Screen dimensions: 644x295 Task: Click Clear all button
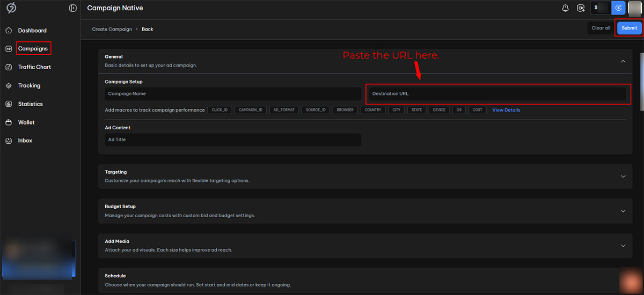click(601, 28)
